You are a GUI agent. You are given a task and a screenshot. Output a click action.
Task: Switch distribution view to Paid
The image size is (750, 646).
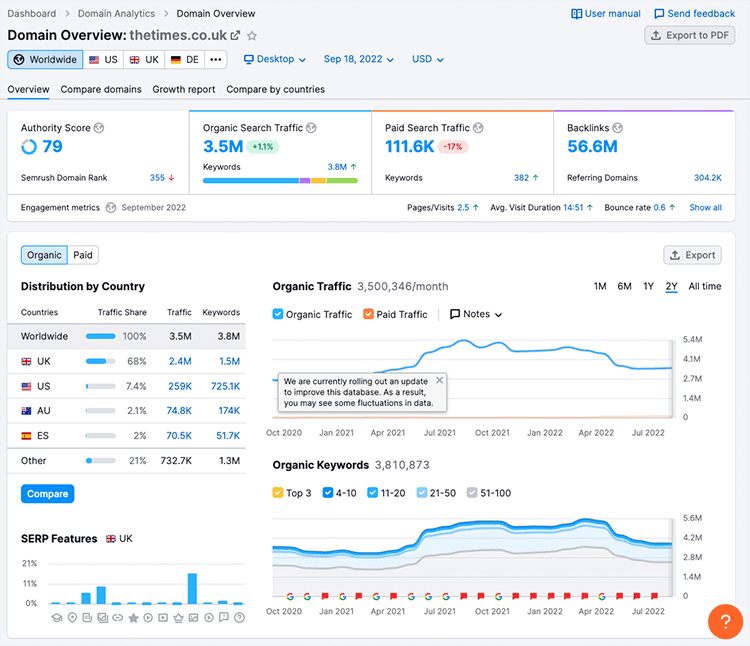(83, 255)
